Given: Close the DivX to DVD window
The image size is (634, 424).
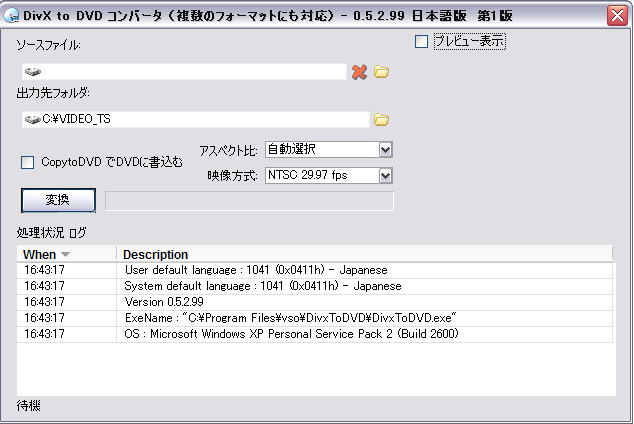Looking at the screenshot, I should [617, 16].
